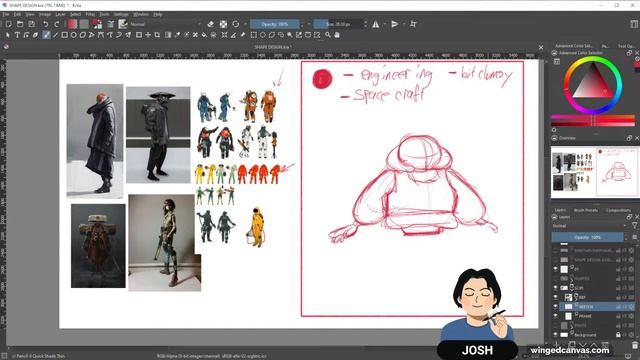The width and height of the screenshot is (640, 360).
Task: Open the brush preset chooser
Action: point(123,24)
